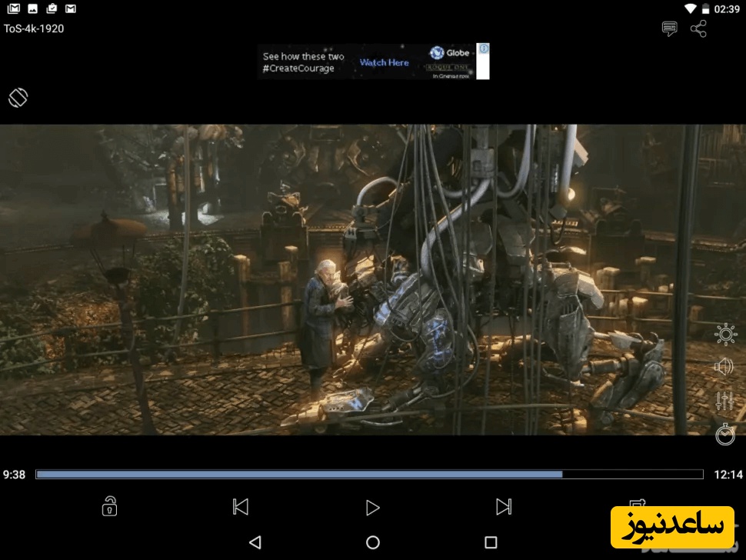Tap the ToS-4k-1920 video title
The width and height of the screenshot is (746, 560).
coord(34,28)
